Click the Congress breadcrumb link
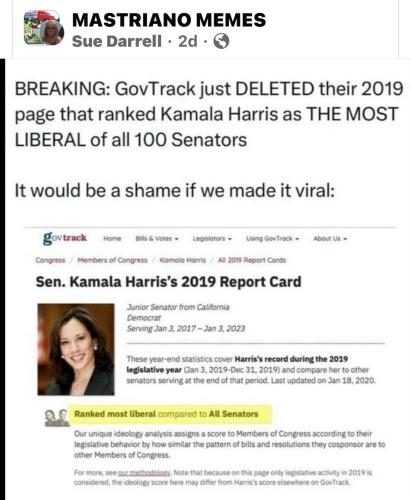 pos(50,260)
